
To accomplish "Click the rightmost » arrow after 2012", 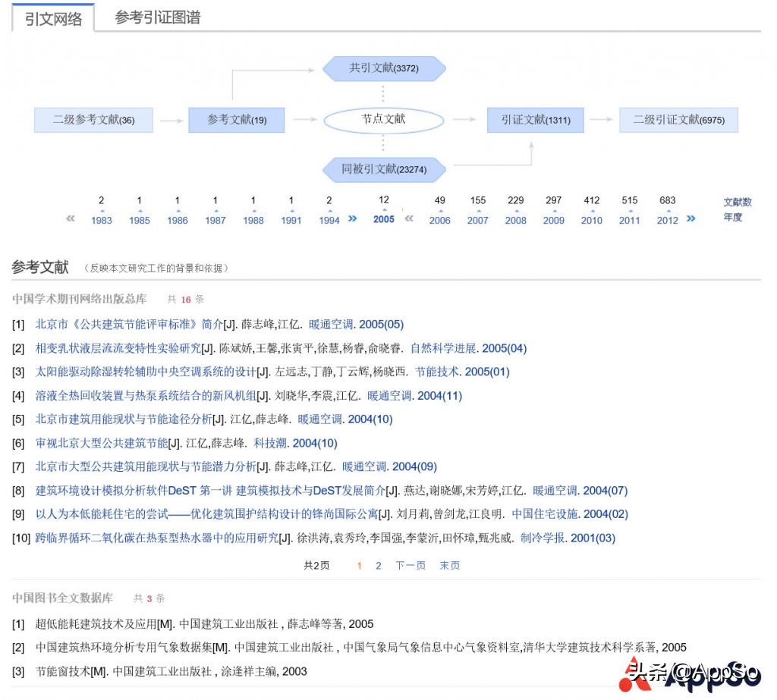I will [x=691, y=219].
